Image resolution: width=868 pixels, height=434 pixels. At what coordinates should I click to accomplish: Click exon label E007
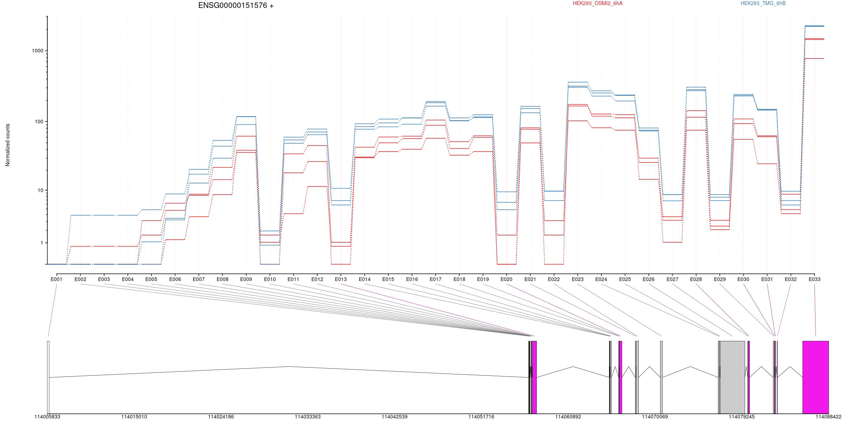[199, 279]
